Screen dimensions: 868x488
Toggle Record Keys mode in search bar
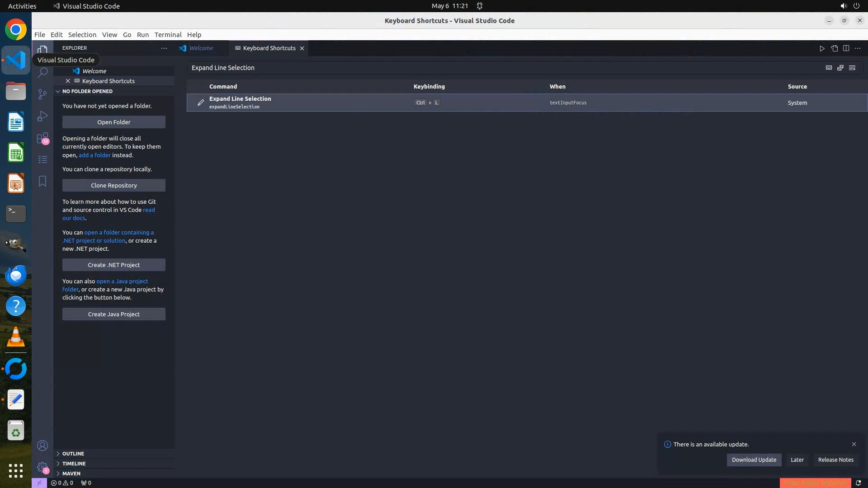point(829,68)
